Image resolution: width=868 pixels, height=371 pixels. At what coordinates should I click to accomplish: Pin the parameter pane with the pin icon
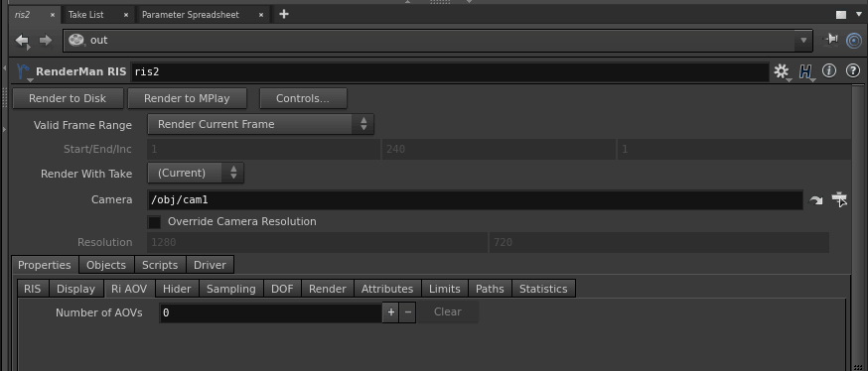click(x=831, y=40)
